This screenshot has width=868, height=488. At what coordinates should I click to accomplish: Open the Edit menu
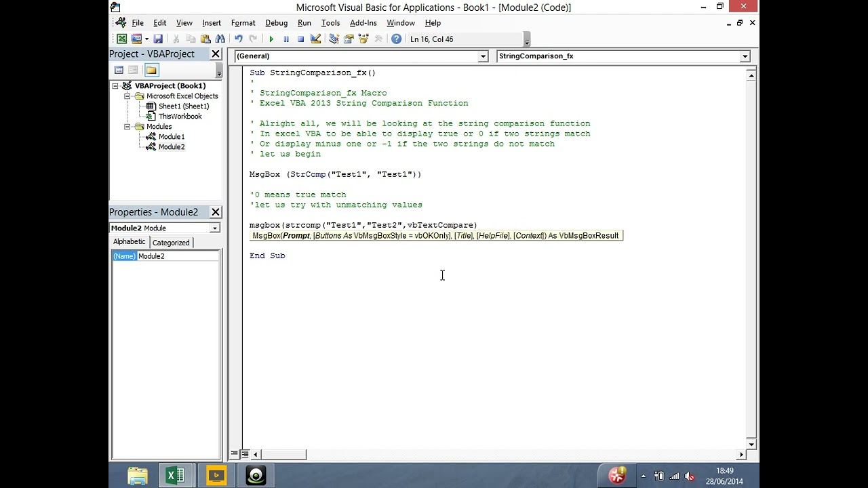[x=160, y=23]
